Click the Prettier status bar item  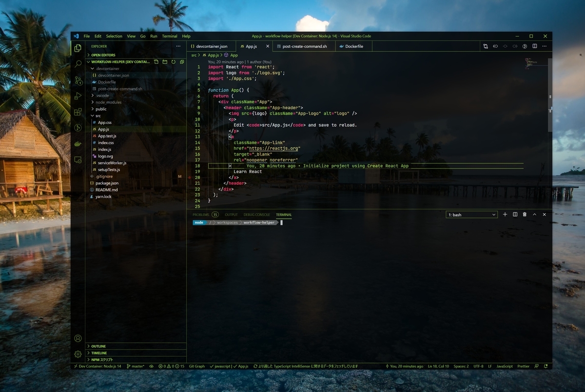coord(523,366)
